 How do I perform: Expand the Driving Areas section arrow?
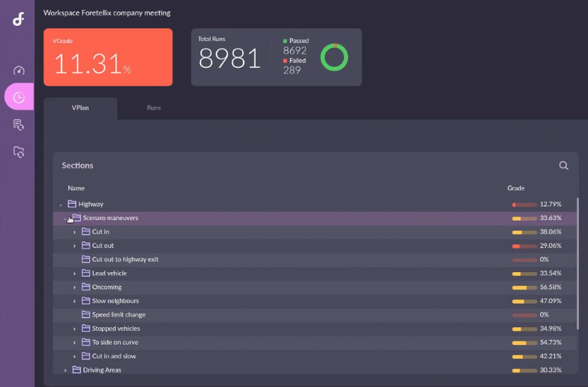tap(65, 370)
